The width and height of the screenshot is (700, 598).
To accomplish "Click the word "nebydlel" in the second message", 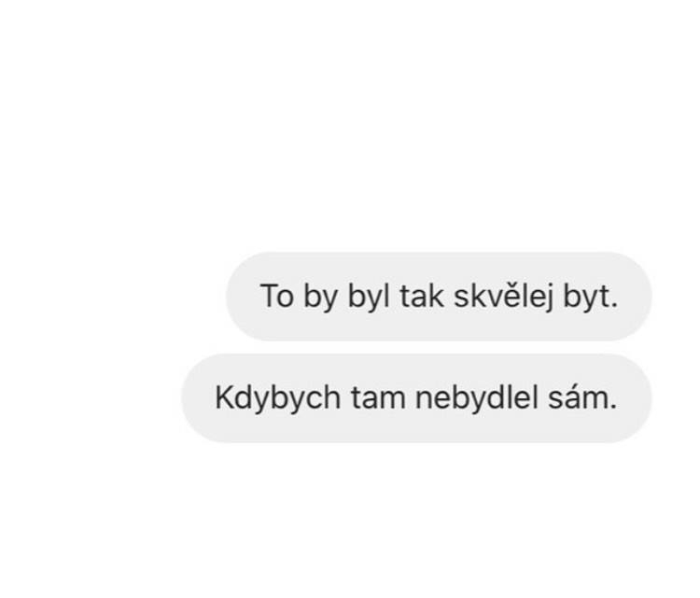I will click(476, 397).
